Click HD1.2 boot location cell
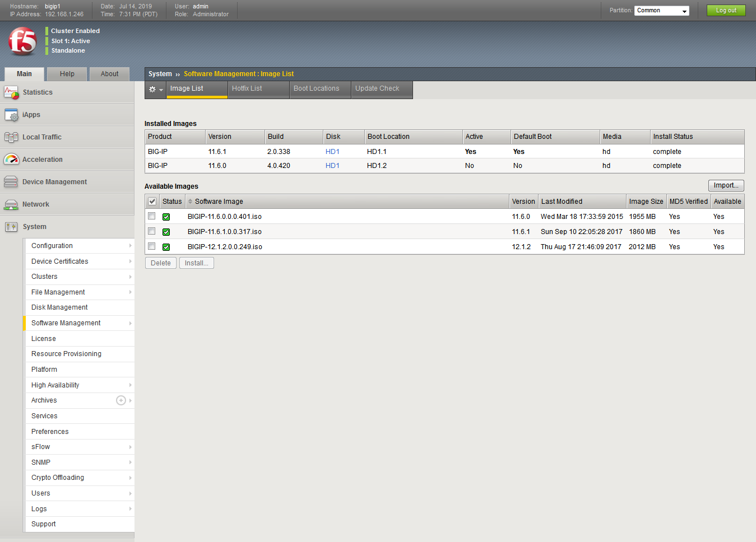This screenshot has width=756, height=542. [x=377, y=166]
